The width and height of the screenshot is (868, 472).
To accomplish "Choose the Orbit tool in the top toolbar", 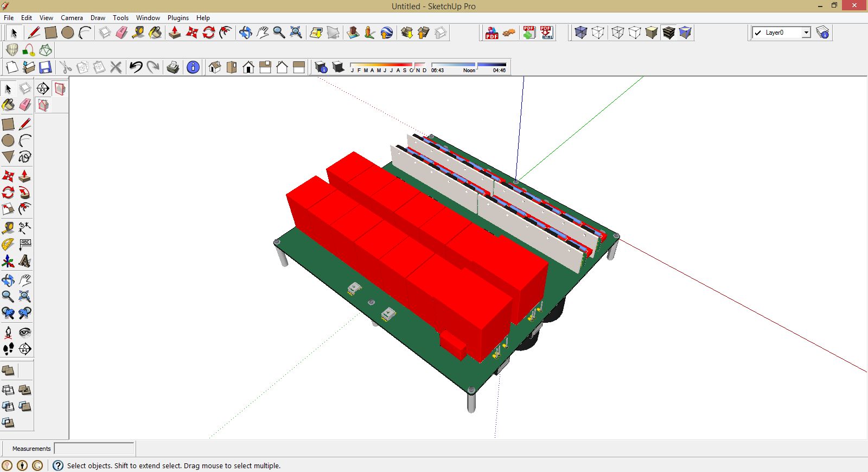I will 245,33.
